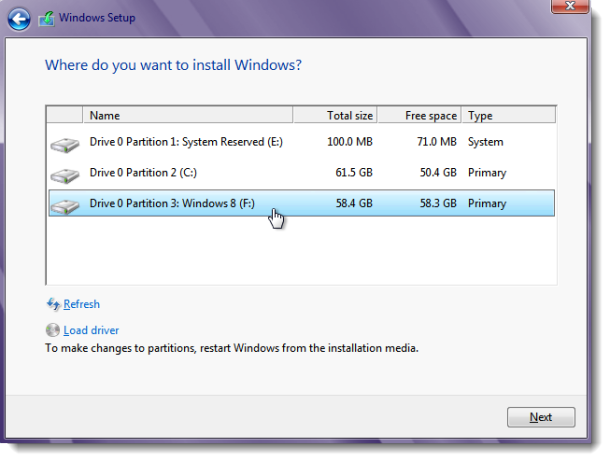The height and width of the screenshot is (462, 610).
Task: Click the 58.3 GB free space value
Action: click(x=438, y=203)
